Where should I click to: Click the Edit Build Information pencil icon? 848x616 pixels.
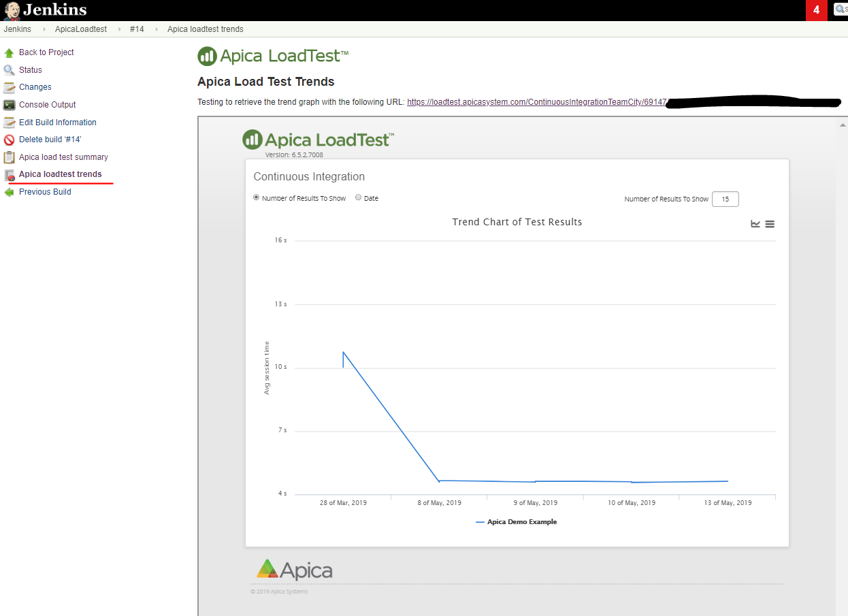click(9, 123)
